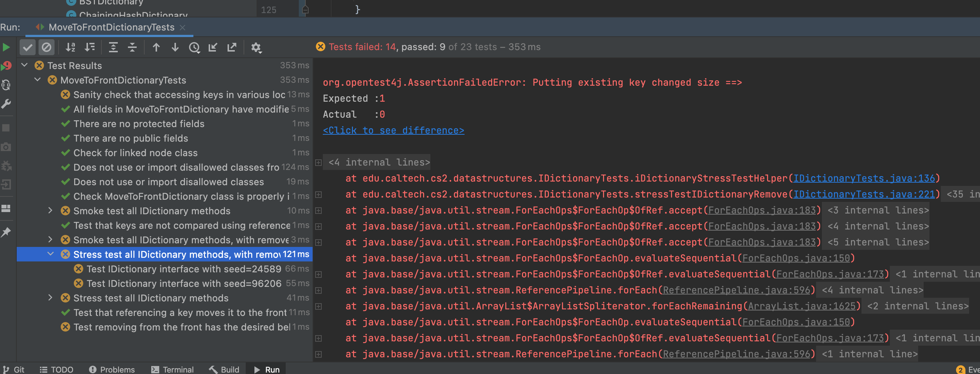
Task: Open the Problems tool window tab
Action: click(x=112, y=369)
